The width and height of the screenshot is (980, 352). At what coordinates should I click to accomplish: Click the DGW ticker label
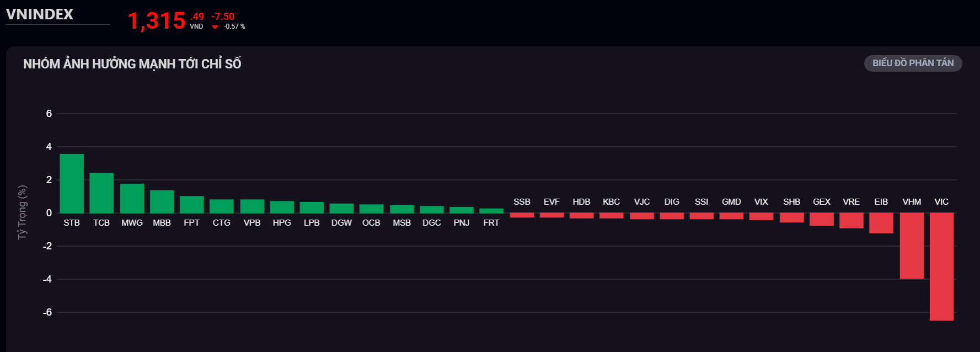point(341,223)
